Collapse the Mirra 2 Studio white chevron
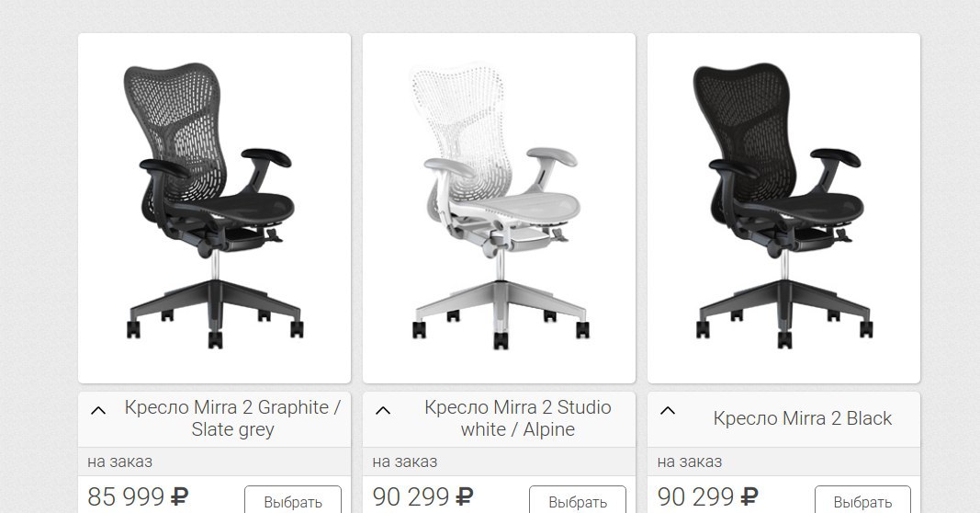Viewport: 980px width, 513px height. pyautogui.click(x=383, y=411)
